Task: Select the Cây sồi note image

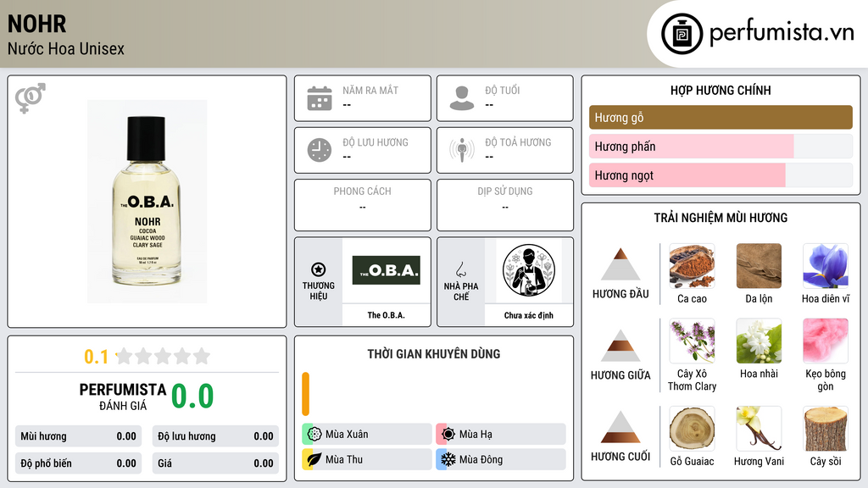Action: point(826,429)
